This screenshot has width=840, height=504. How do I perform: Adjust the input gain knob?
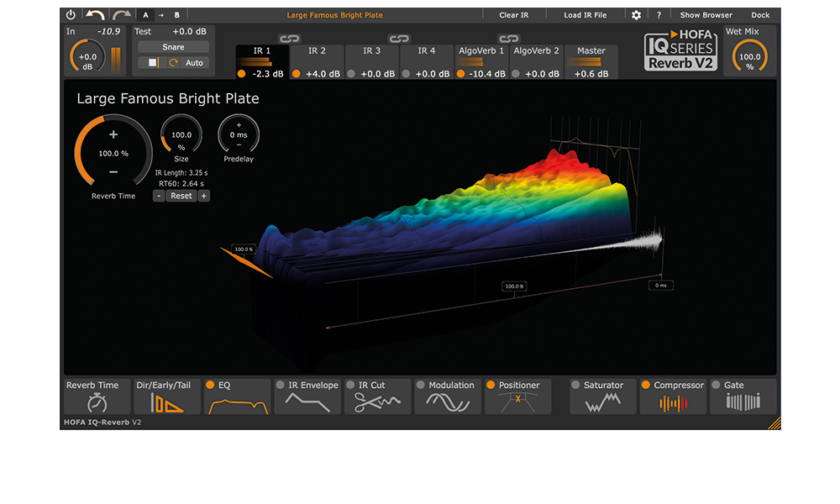pos(88,57)
